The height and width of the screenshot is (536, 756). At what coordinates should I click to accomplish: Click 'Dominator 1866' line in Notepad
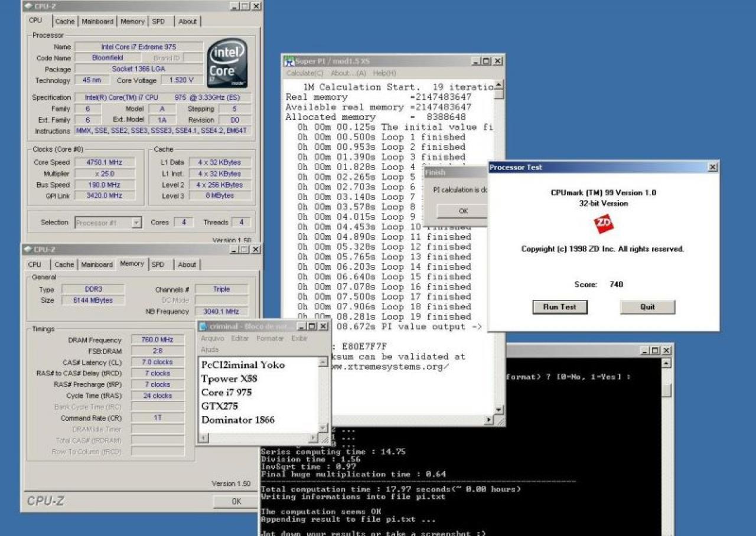pos(238,420)
